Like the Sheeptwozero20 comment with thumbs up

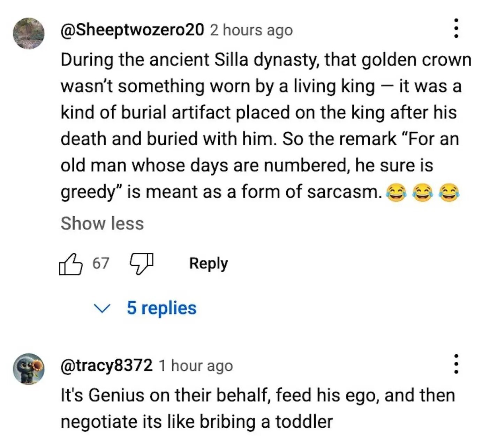pyautogui.click(x=71, y=264)
